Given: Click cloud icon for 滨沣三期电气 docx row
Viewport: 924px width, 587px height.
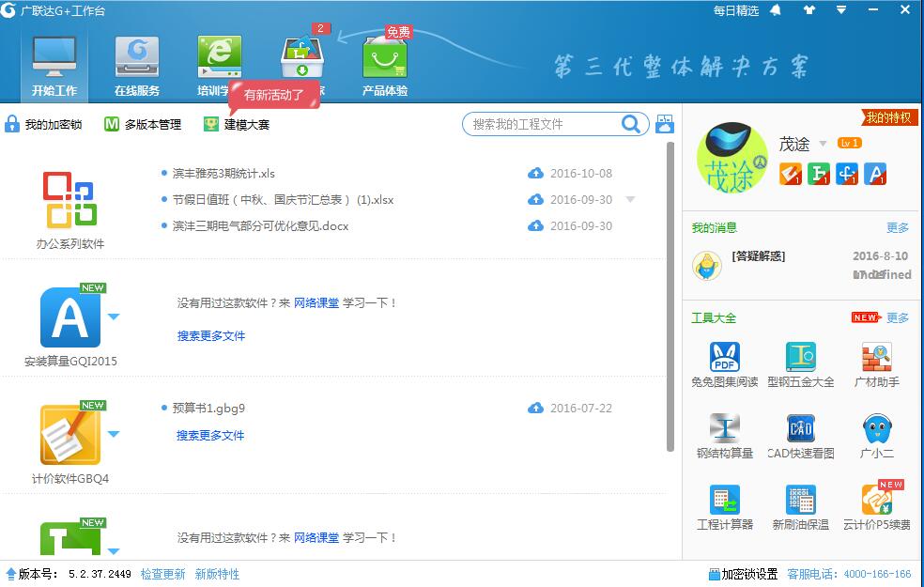Looking at the screenshot, I should [x=535, y=225].
